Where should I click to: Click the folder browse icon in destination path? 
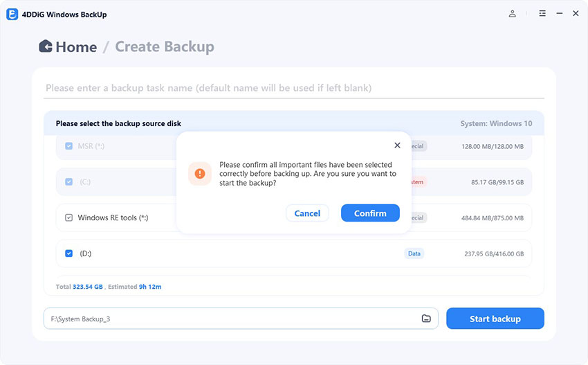coord(426,319)
